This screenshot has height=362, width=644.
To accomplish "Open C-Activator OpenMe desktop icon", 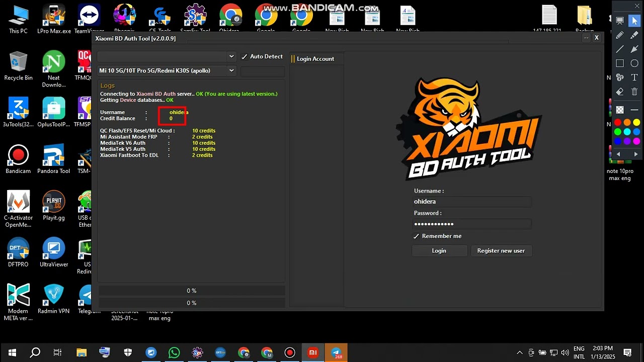I will 18,209.
